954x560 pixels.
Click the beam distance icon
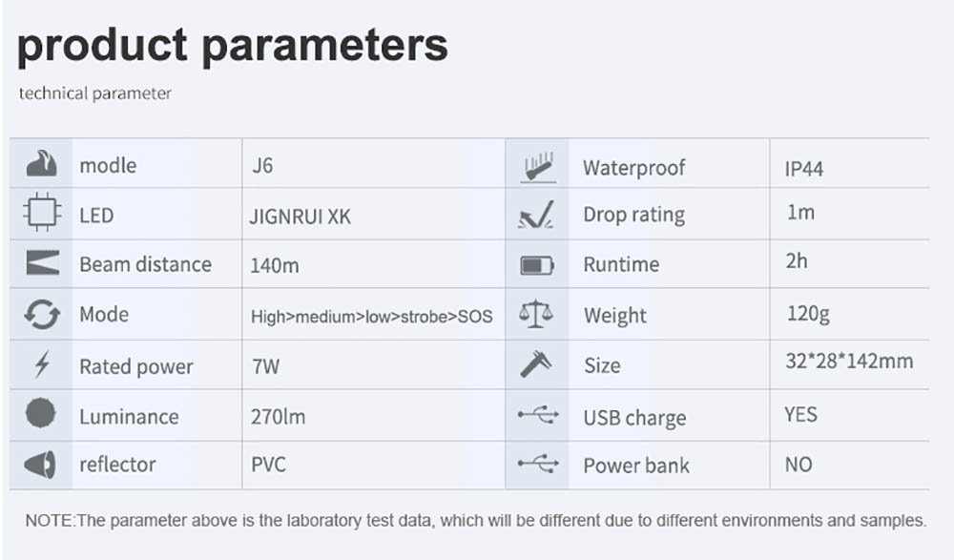click(42, 263)
